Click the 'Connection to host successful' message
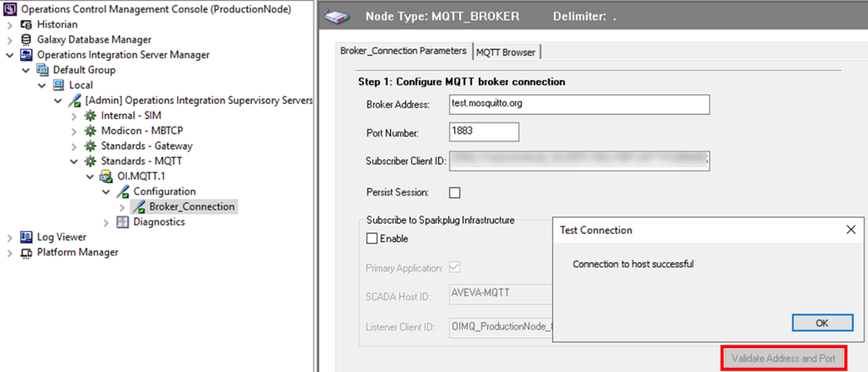Viewport: 868px width, 372px height. pyautogui.click(x=633, y=264)
